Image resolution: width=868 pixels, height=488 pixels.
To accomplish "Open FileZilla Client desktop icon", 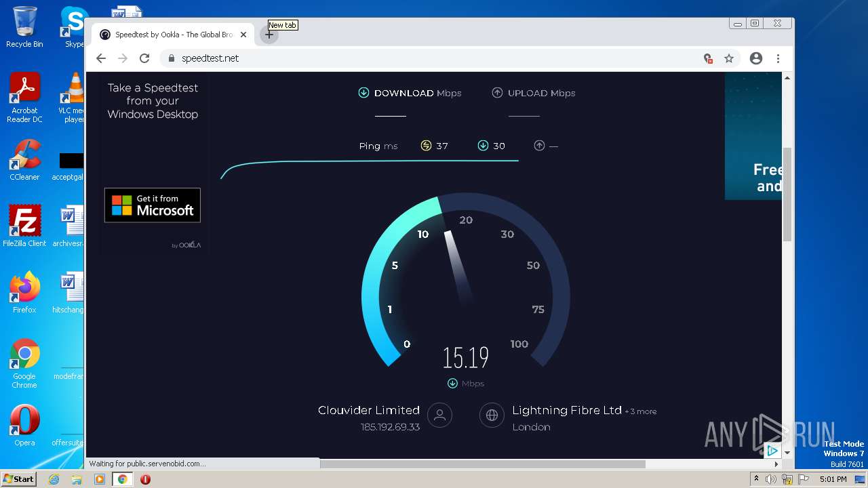I will 24,226.
